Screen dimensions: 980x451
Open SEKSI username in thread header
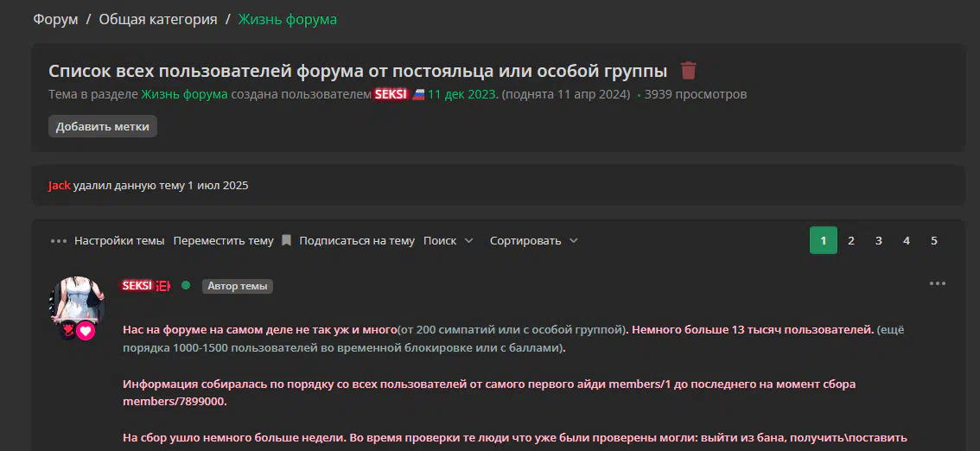[391, 94]
